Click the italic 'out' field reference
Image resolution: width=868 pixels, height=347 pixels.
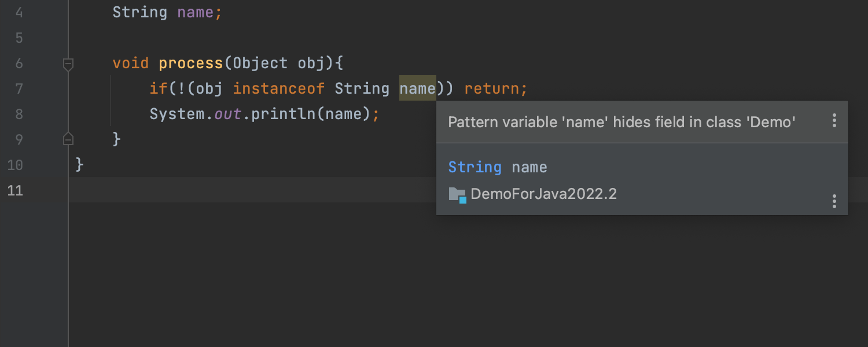(x=227, y=114)
